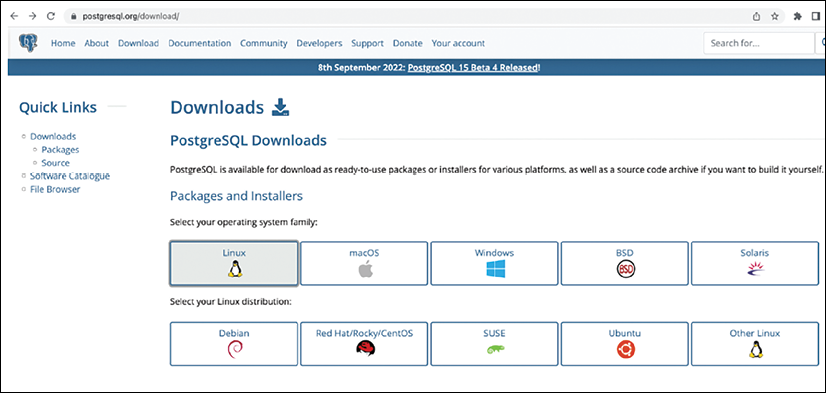Click 'Select your Linux distribution:' text
This screenshot has height=393, width=826.
(x=231, y=303)
